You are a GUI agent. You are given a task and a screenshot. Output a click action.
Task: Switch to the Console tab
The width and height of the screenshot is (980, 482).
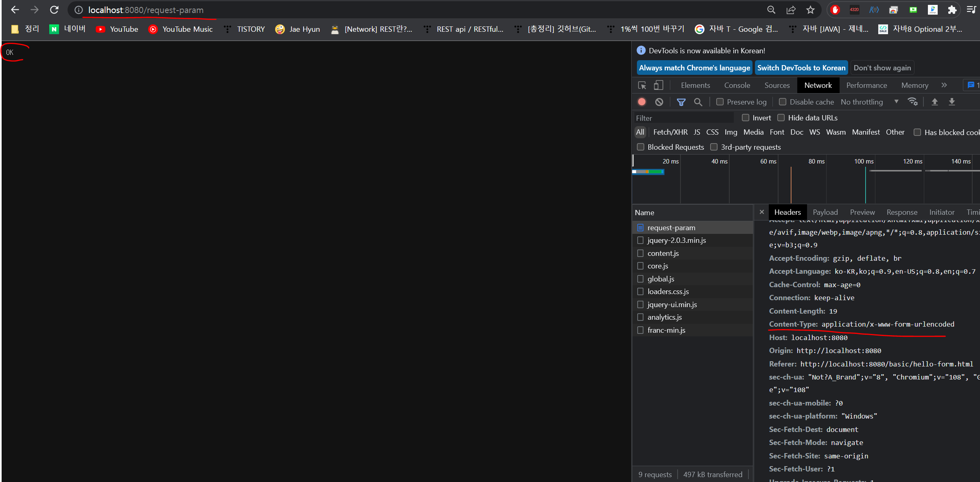737,85
